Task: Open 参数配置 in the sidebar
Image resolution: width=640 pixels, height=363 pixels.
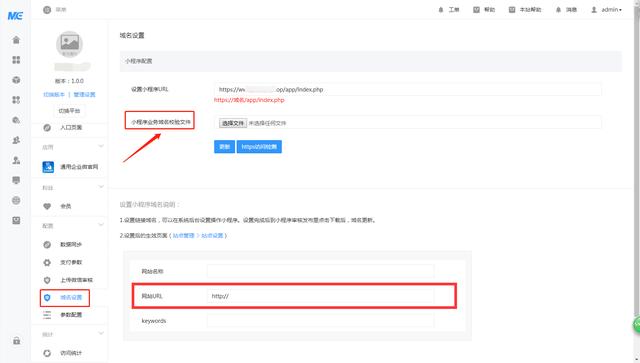Action: click(x=71, y=315)
